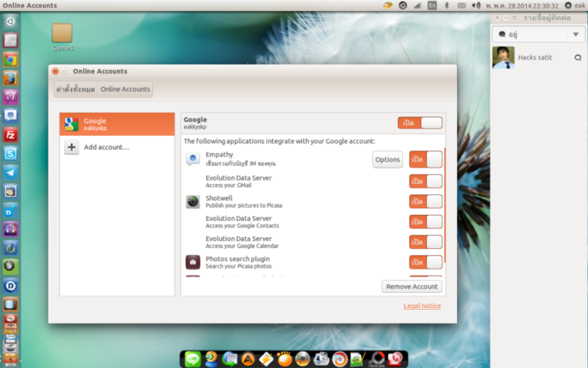
Task: Click the Shotwell icon in application list
Action: tap(193, 202)
